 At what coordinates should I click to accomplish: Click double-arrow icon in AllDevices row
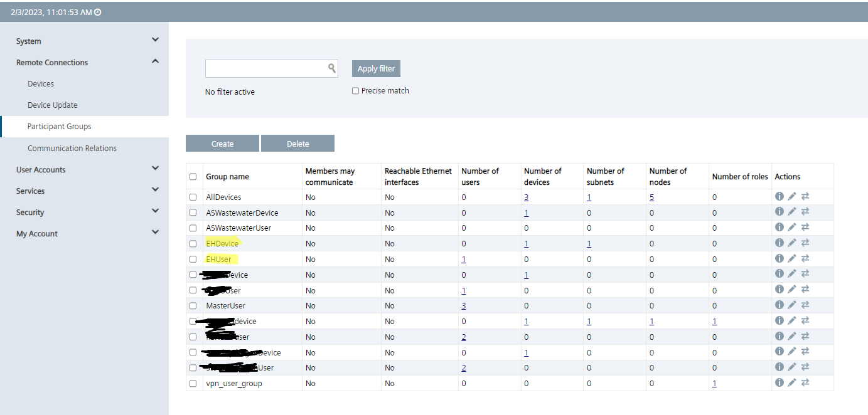coord(805,196)
